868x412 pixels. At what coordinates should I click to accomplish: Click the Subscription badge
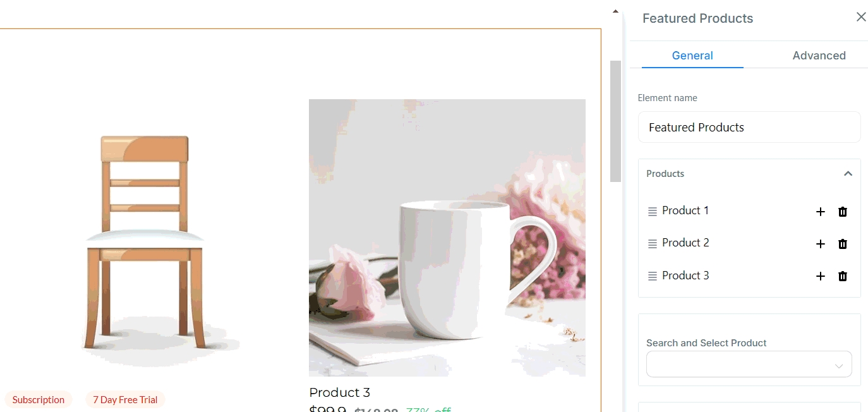click(39, 399)
